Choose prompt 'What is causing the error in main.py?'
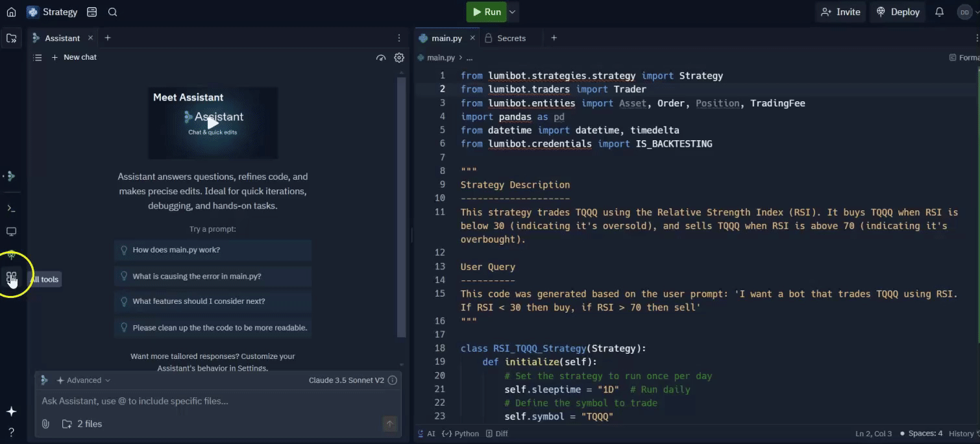Image resolution: width=980 pixels, height=444 pixels. 213,277
